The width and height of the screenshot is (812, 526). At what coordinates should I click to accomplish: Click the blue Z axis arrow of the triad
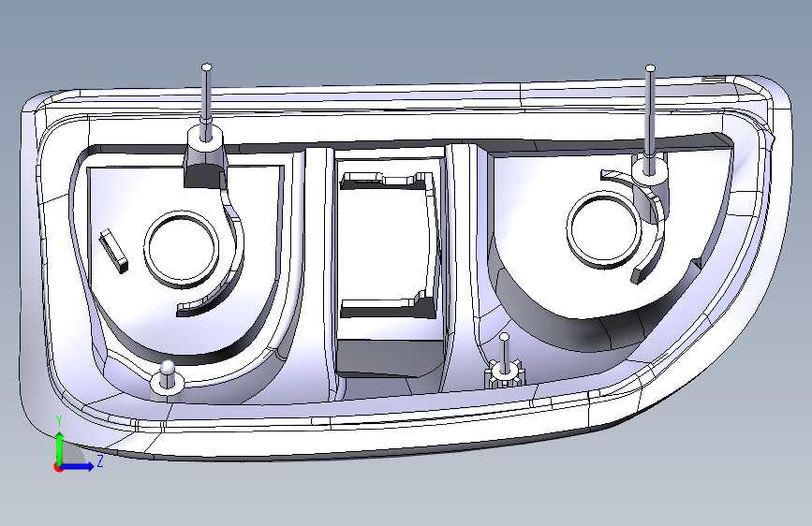[x=76, y=466]
